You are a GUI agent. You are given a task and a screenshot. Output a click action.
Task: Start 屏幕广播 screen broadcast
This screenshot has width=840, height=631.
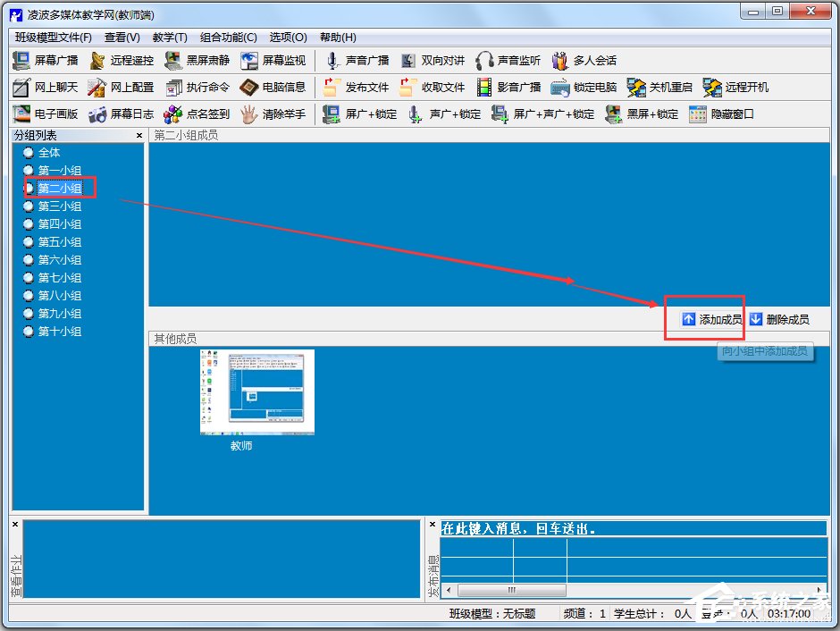tap(46, 61)
